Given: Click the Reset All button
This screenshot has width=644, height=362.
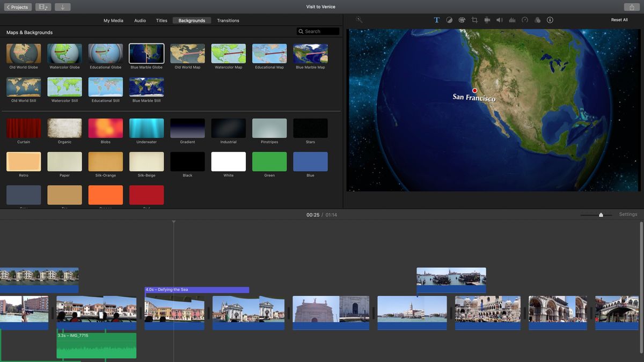Looking at the screenshot, I should click(x=618, y=19).
